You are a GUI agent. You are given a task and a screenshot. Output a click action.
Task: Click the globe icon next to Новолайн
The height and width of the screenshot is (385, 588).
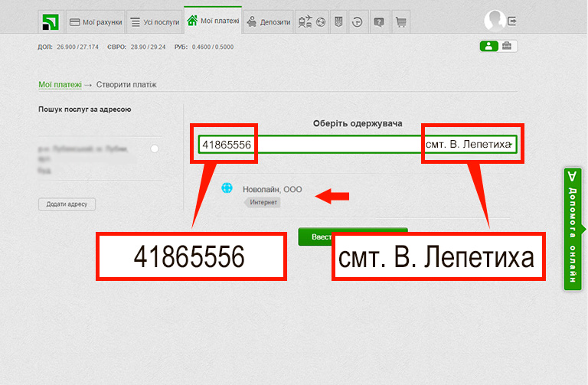click(x=227, y=188)
